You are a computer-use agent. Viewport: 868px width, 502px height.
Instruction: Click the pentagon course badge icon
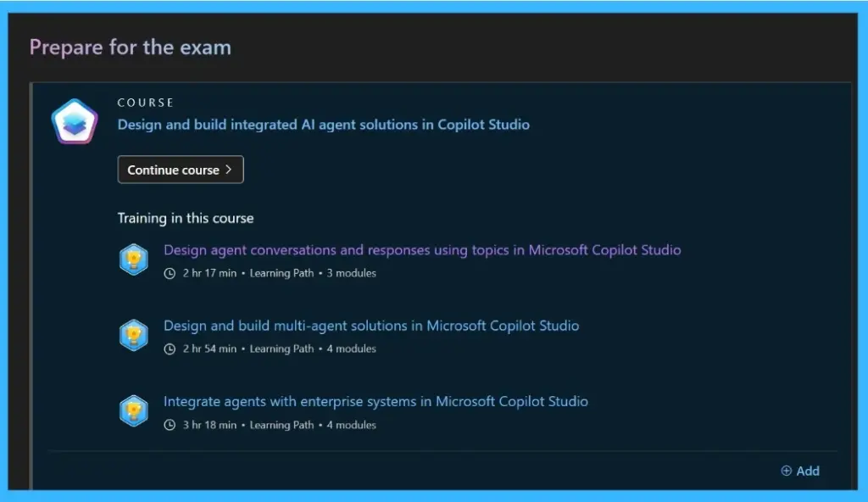[x=73, y=120]
